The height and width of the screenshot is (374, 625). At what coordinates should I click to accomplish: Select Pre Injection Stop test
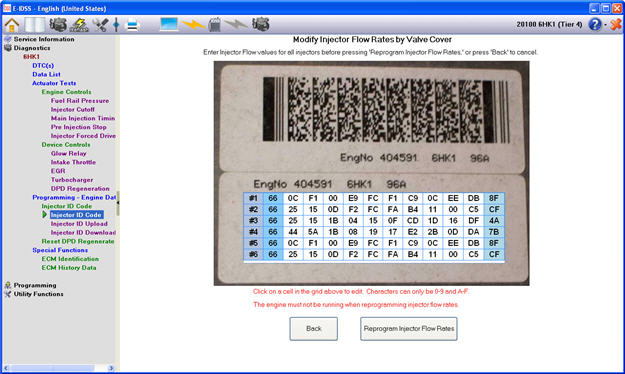pyautogui.click(x=79, y=127)
